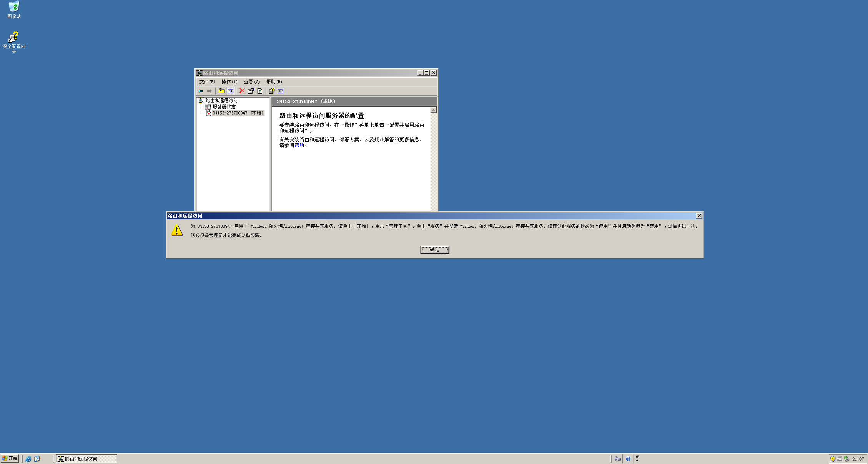The image size is (868, 464).
Task: Click the 帮助 hyperlink in details pane
Action: coord(299,146)
